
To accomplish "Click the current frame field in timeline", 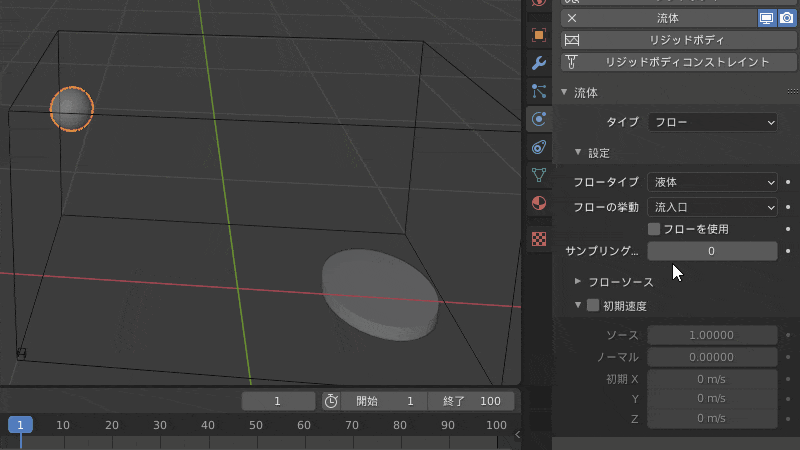I will point(278,401).
